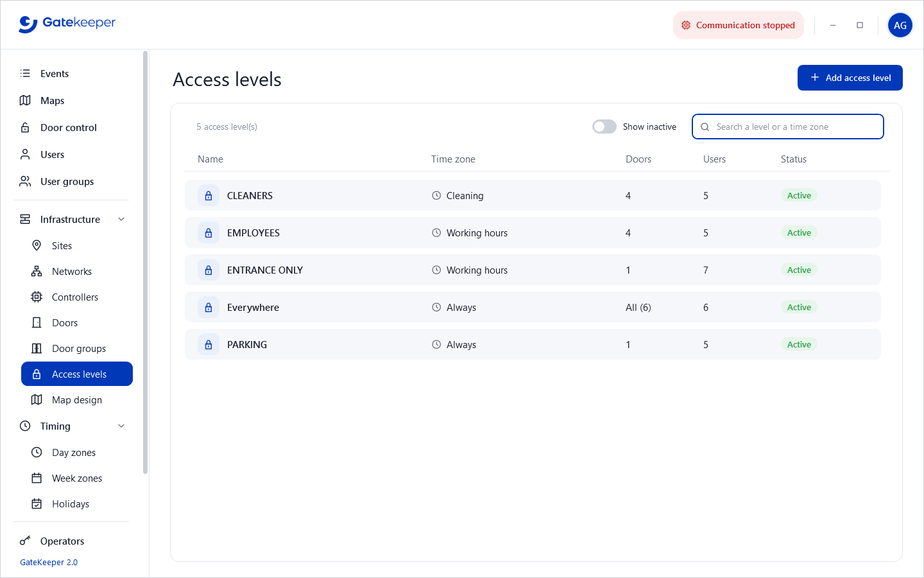This screenshot has height=578, width=924.
Task: Click the All (6) doors value
Action: click(638, 307)
